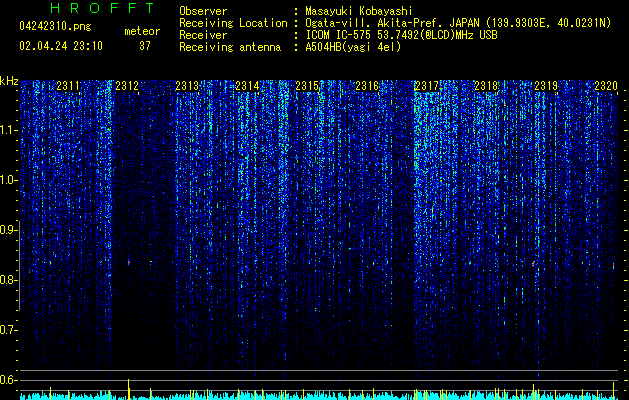Click the 2319 time marker
Image resolution: width=629 pixels, height=400 pixels.
coord(546,86)
